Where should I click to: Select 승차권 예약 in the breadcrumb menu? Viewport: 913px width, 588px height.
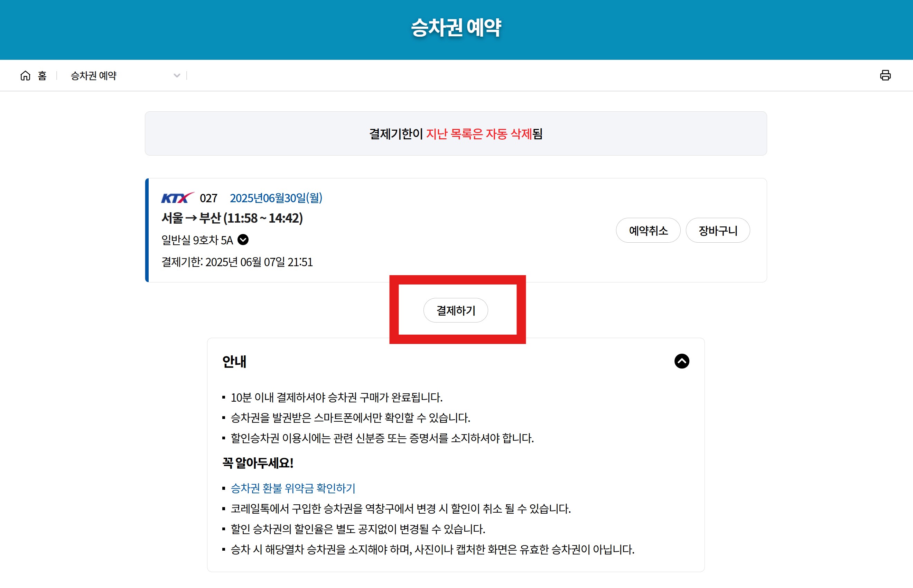93,75
